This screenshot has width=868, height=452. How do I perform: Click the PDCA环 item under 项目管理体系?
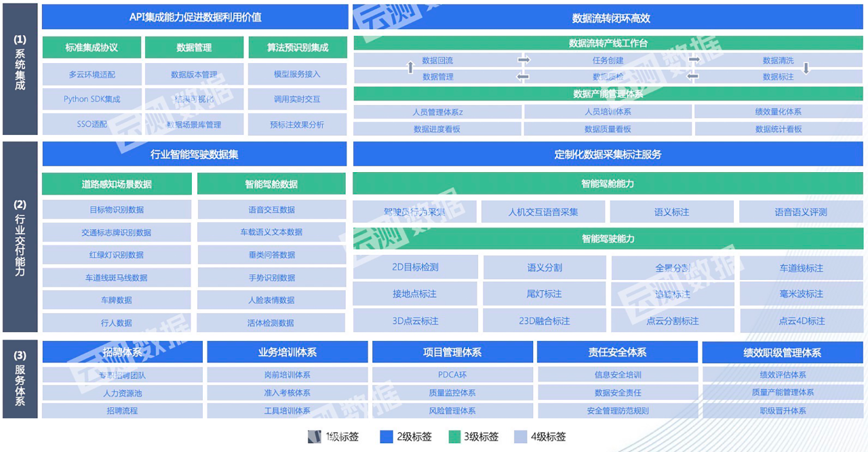click(452, 375)
